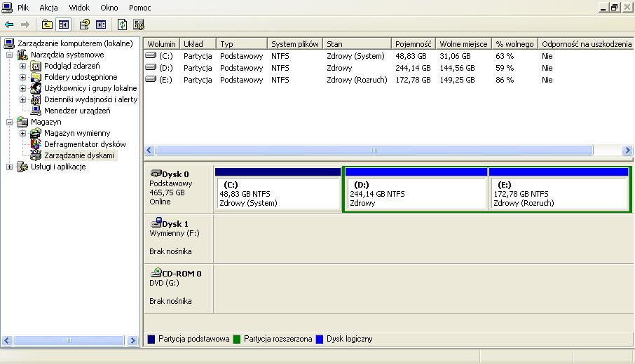Click the drive icon of volume (E:)
Viewport: 635px width, 364px height.
tap(151, 79)
